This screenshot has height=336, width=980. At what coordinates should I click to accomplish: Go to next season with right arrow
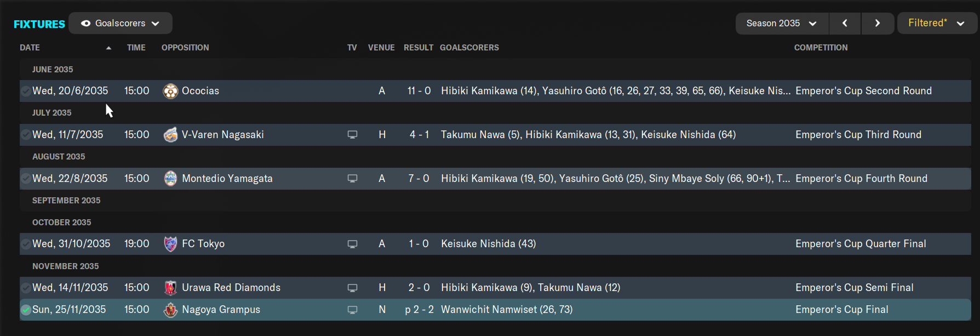[878, 23]
